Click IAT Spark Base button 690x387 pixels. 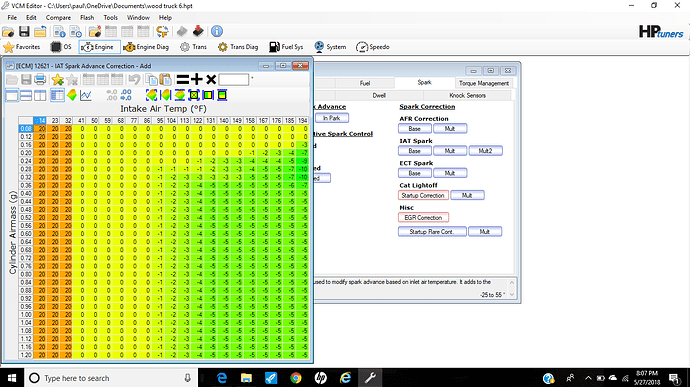415,151
